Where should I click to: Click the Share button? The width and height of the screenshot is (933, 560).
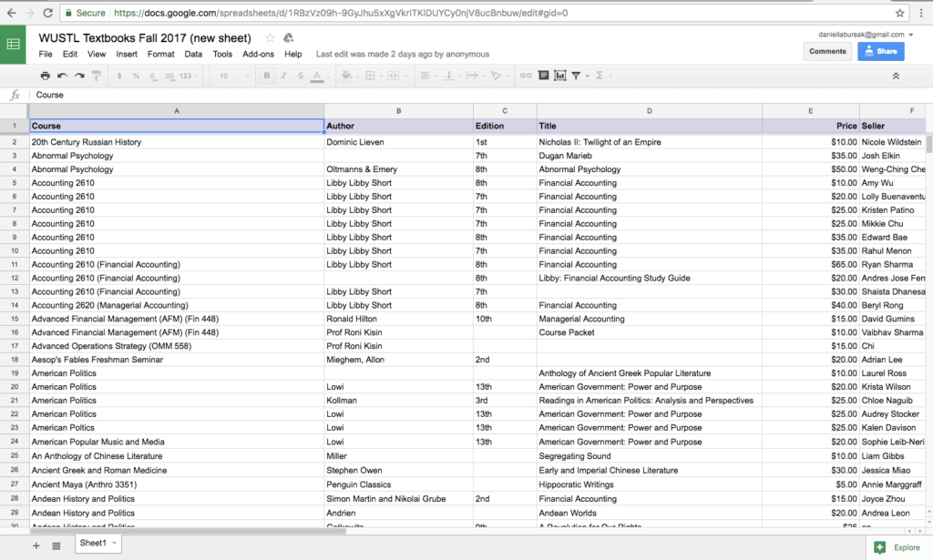click(879, 50)
